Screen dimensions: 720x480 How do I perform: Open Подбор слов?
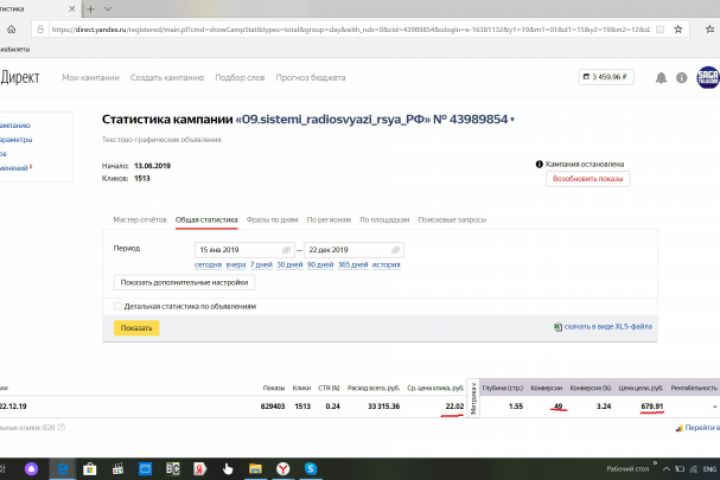[240, 78]
